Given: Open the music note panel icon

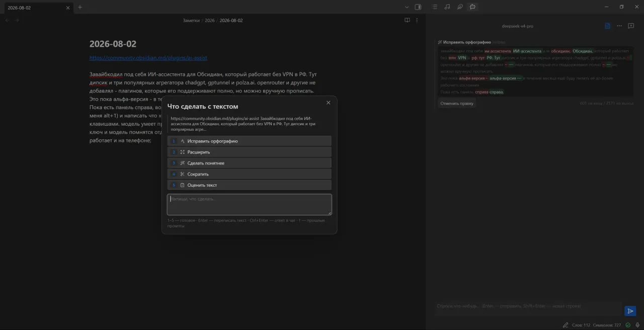Looking at the screenshot, I should [447, 7].
